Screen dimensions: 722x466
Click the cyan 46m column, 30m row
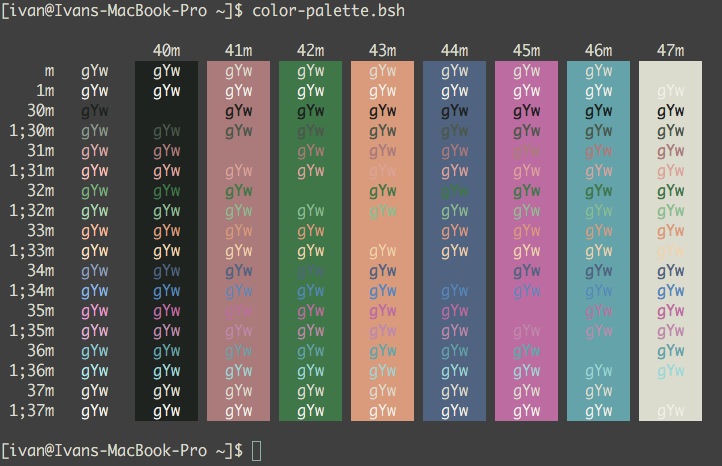598,110
